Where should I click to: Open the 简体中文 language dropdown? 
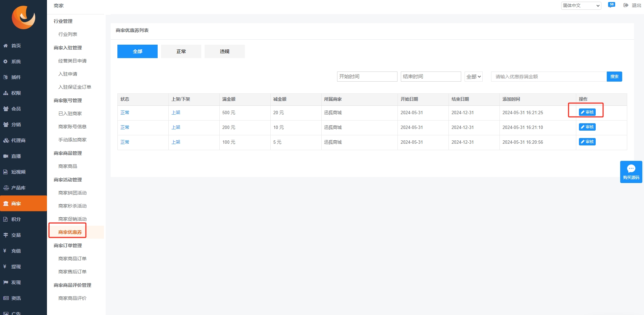click(x=581, y=6)
